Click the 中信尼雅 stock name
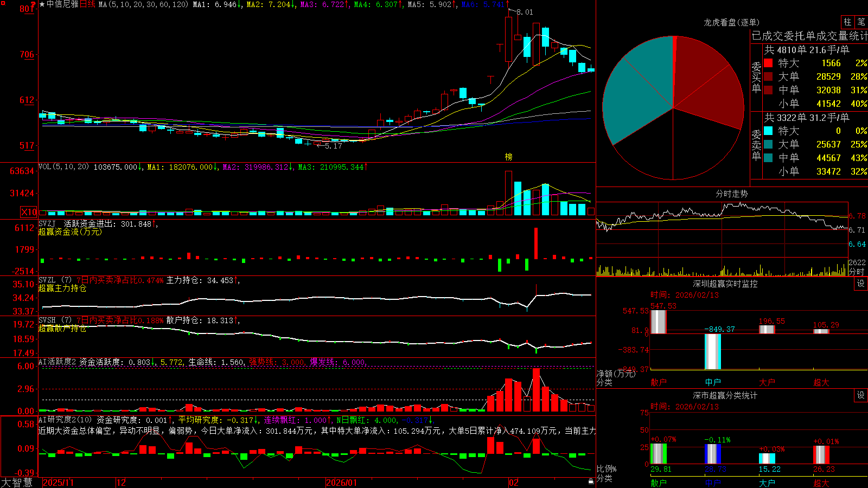Image resolution: width=868 pixels, height=488 pixels. click(x=63, y=4)
